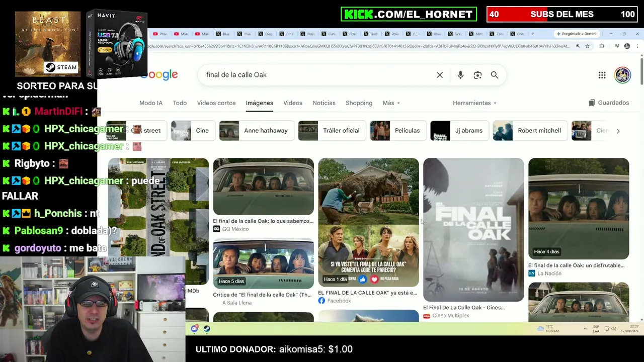The height and width of the screenshot is (362, 644).
Task: Filter images by the Películas chip
Action: [x=397, y=131]
